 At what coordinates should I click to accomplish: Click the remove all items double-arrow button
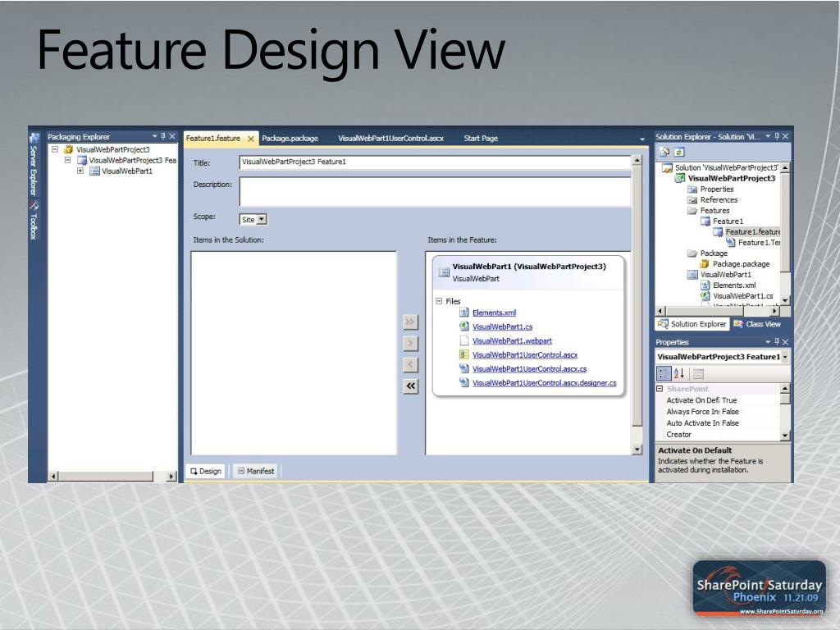click(410, 386)
